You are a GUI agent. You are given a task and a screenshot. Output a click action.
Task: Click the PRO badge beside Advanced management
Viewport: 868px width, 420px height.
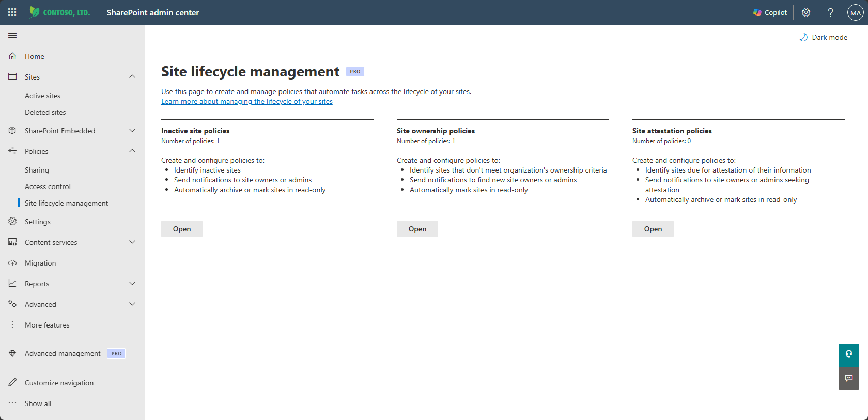(116, 353)
